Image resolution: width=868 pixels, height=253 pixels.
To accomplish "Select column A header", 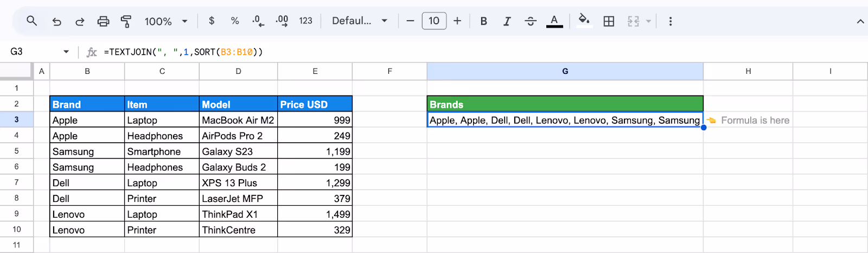I will [42, 71].
